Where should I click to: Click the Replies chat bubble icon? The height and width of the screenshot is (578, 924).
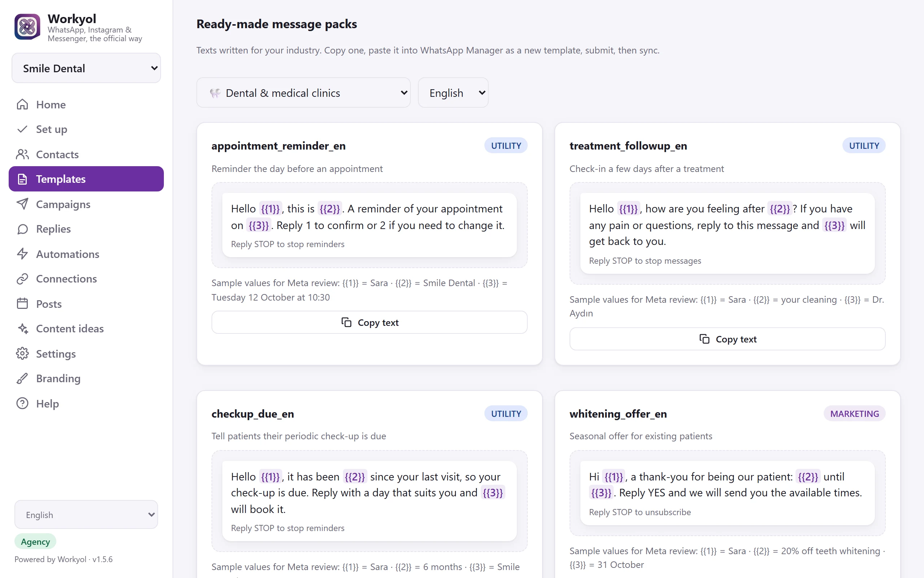22,229
